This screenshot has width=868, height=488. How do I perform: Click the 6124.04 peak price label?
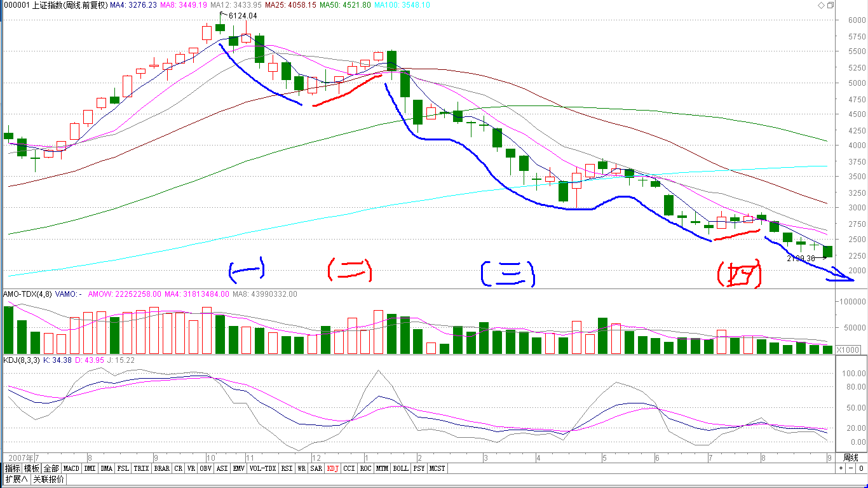pyautogui.click(x=243, y=16)
